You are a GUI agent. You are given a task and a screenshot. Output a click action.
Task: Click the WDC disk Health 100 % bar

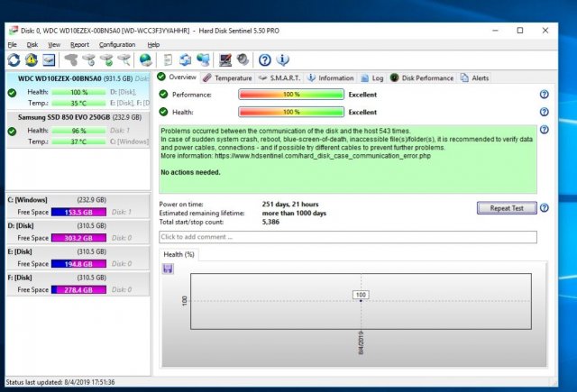78,92
